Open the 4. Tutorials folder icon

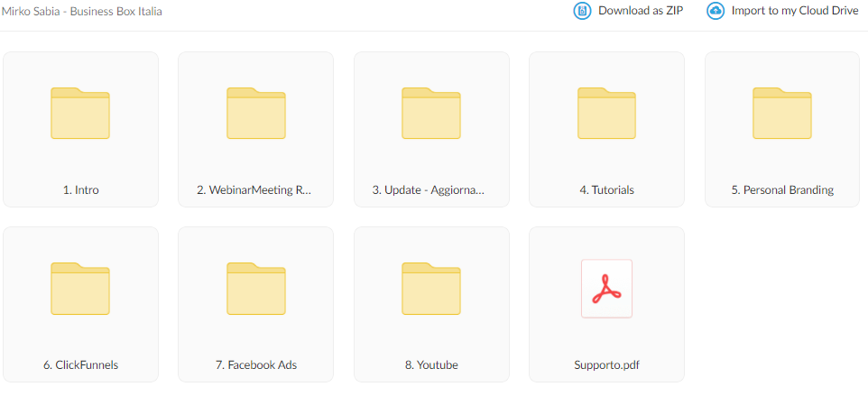point(606,113)
